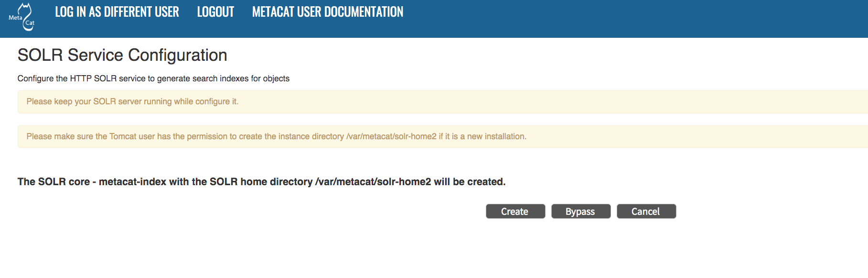Viewport: 868px width, 278px height.
Task: Select Logout in the navigation bar
Action: pyautogui.click(x=215, y=12)
